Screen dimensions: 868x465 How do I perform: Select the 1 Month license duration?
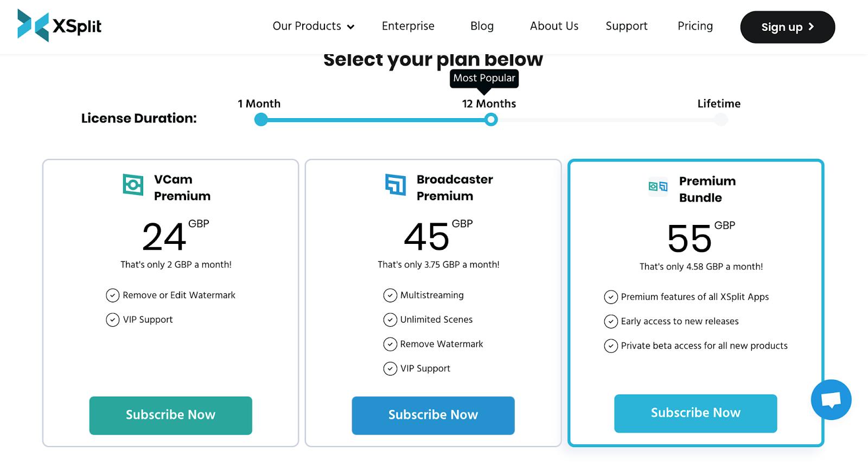coord(261,120)
